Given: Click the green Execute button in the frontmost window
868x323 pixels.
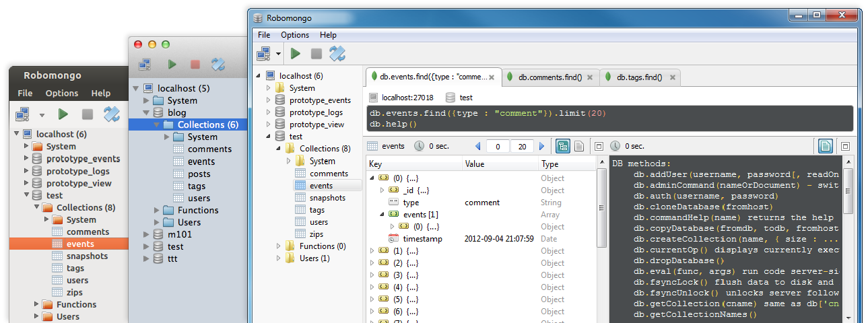Looking at the screenshot, I should pyautogui.click(x=295, y=54).
